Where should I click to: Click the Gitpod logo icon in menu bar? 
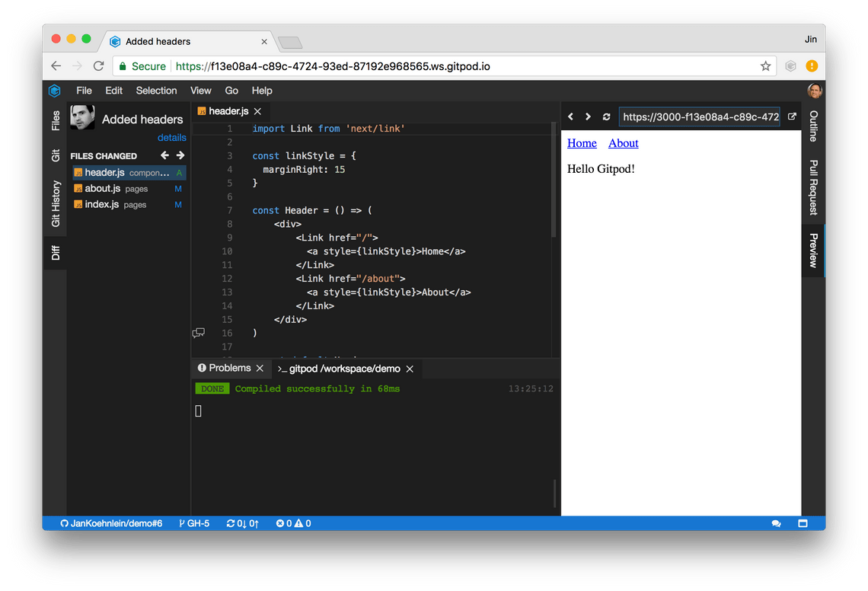[x=54, y=91]
